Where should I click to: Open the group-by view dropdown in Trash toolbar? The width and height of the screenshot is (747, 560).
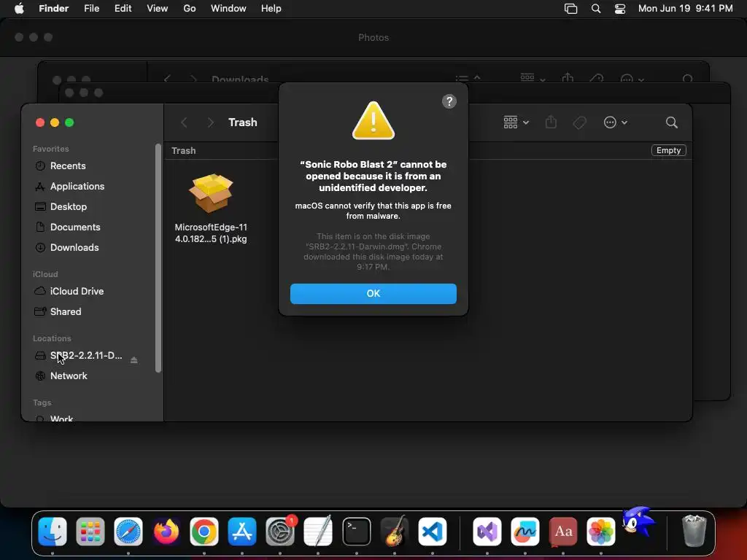516,122
